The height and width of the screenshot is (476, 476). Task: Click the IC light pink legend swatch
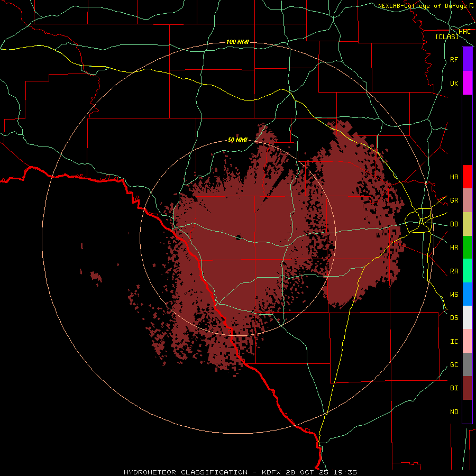pyautogui.click(x=467, y=341)
